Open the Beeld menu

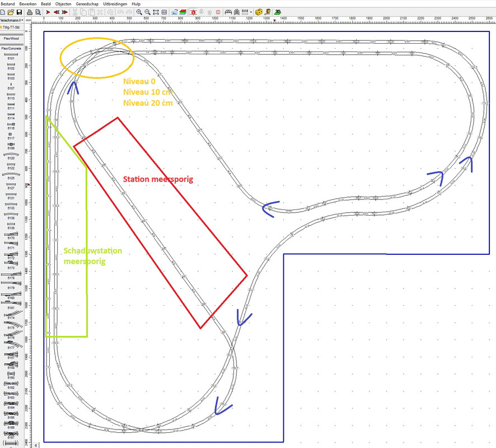point(45,4)
